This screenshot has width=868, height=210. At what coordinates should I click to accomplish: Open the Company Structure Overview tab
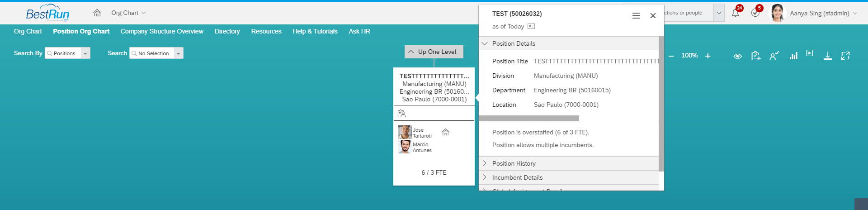coord(162,31)
